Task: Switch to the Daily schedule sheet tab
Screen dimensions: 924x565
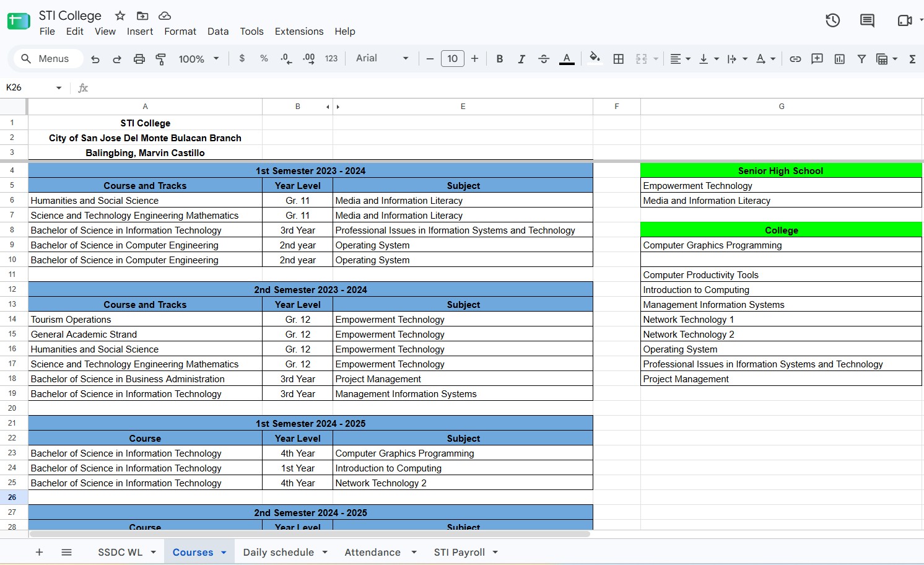Action: (279, 552)
